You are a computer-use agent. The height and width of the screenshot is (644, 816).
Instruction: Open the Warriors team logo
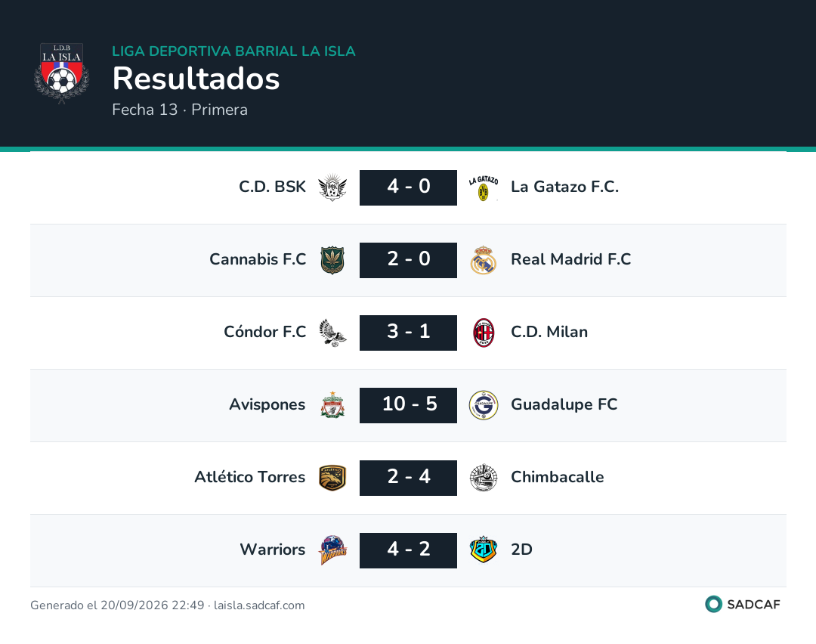pos(332,550)
